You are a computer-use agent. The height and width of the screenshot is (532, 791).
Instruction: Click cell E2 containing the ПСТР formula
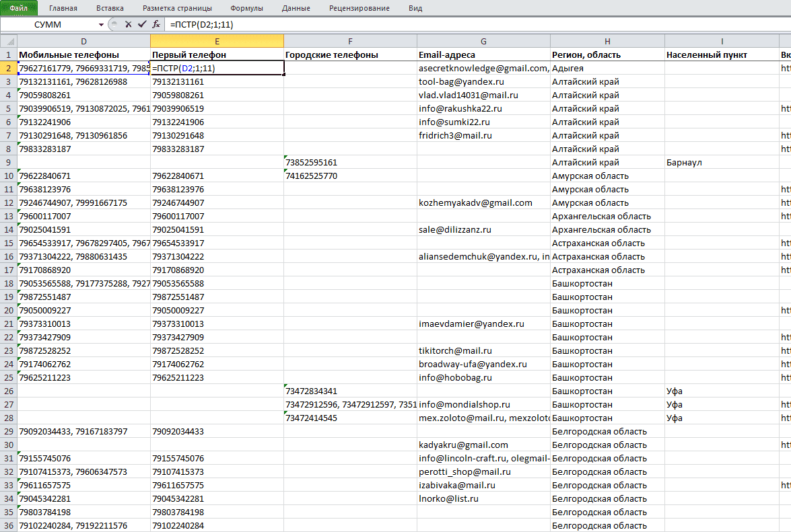tap(217, 68)
